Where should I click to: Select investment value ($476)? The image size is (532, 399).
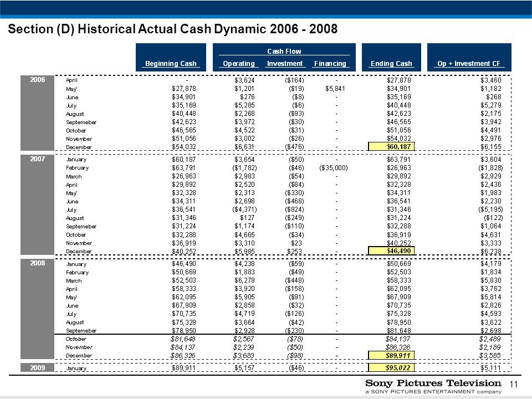[x=294, y=146]
